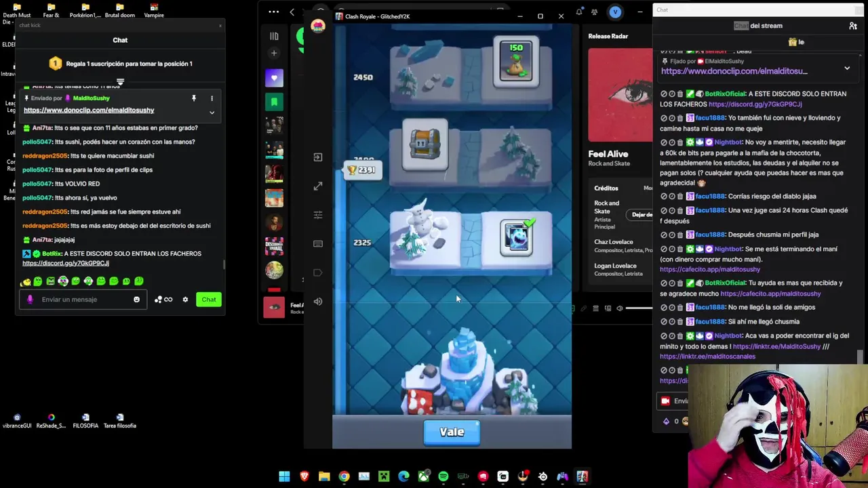Viewport: 868px width, 488px height.
Task: Collapse Kick pinned message chevron
Action: pyautogui.click(x=212, y=113)
